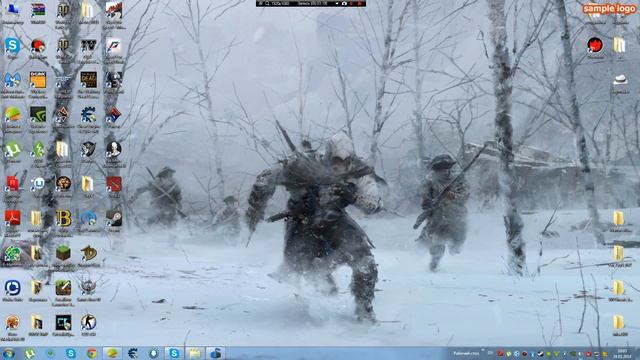The width and height of the screenshot is (640, 360).
Task: Launch the Skype desktop shortcut
Action: point(13,46)
